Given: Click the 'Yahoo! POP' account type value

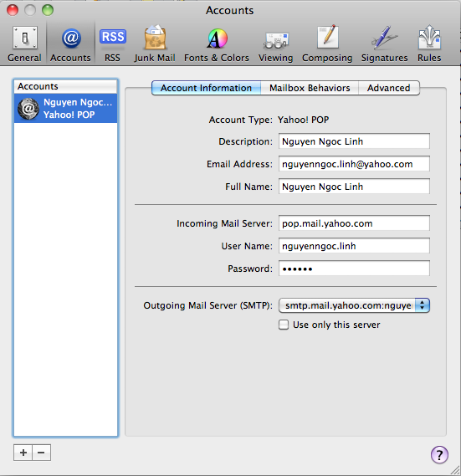Looking at the screenshot, I should 303,120.
